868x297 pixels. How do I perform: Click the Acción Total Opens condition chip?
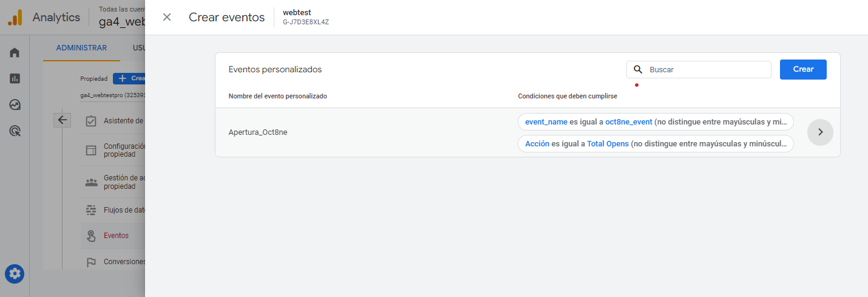click(x=655, y=144)
